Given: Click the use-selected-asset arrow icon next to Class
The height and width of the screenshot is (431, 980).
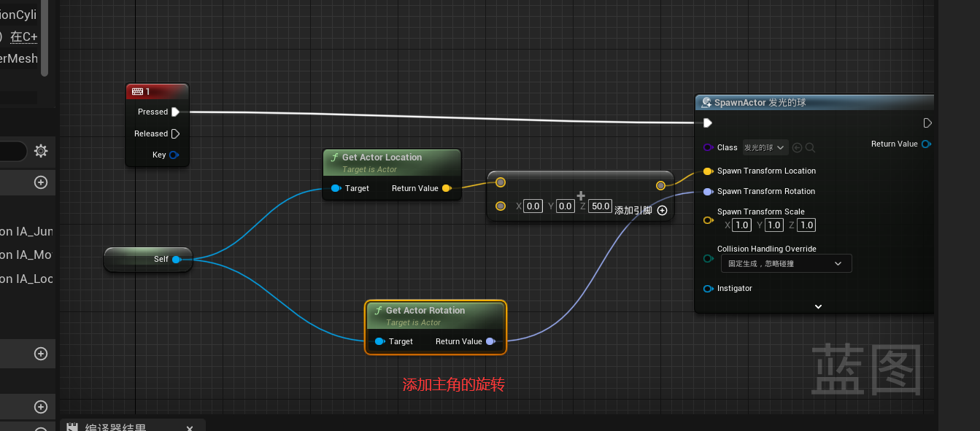Looking at the screenshot, I should tap(797, 147).
